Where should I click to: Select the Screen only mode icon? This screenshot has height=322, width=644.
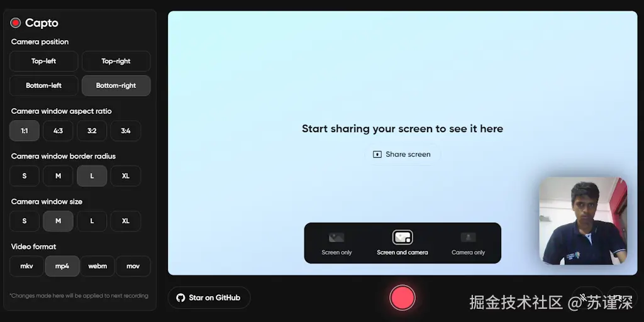(x=336, y=237)
